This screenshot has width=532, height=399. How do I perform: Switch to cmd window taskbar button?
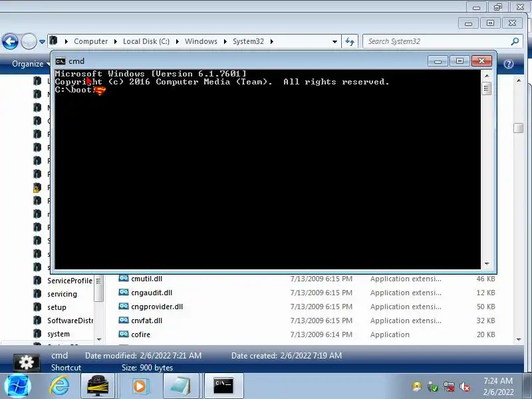(x=223, y=386)
